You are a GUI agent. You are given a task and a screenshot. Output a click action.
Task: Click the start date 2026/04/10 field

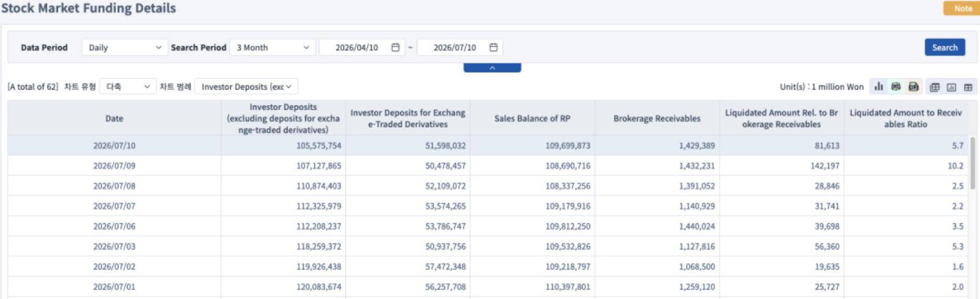coord(361,47)
